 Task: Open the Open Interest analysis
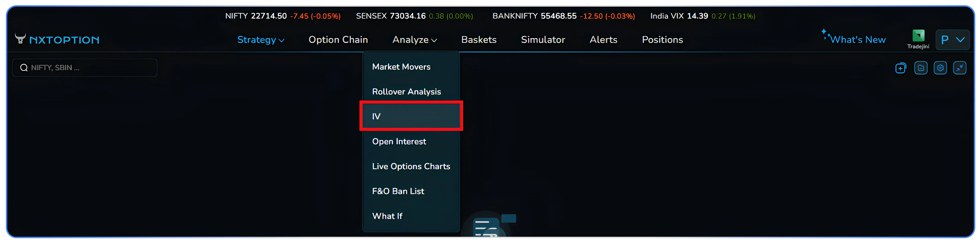tap(411, 142)
